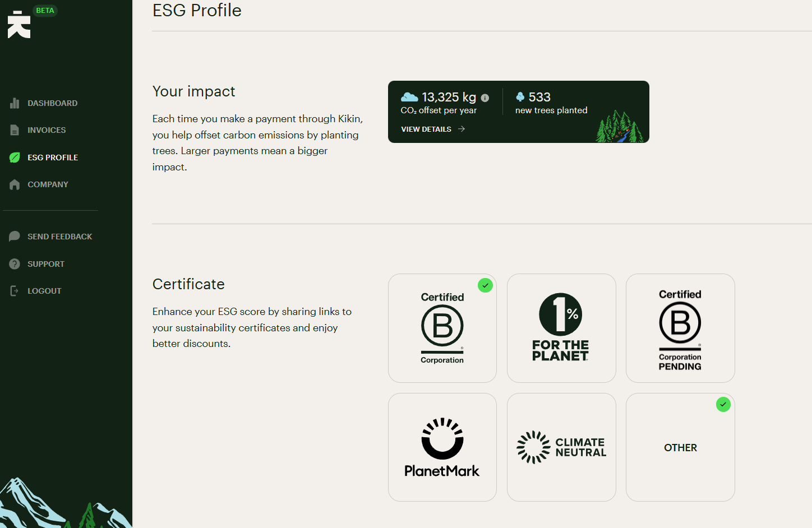Click the Invoices document icon
This screenshot has width=812, height=528.
point(15,130)
